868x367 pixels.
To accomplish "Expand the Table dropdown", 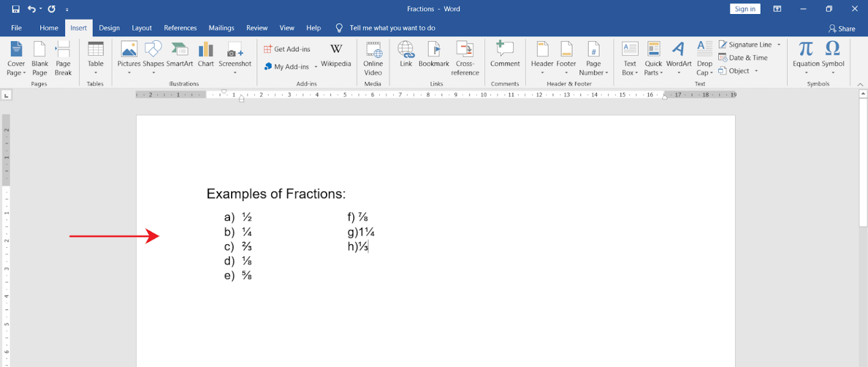I will coord(96,72).
